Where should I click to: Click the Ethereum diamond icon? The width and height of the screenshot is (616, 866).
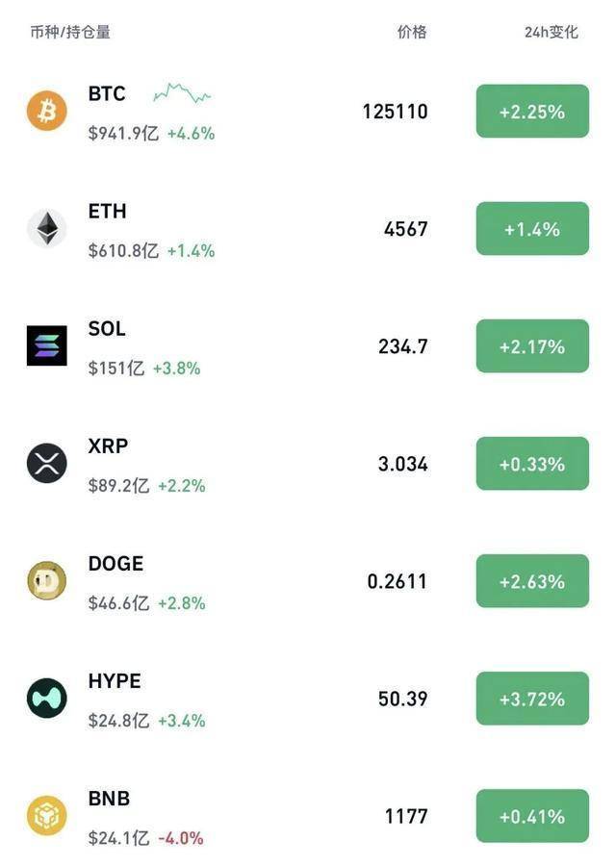[46, 228]
